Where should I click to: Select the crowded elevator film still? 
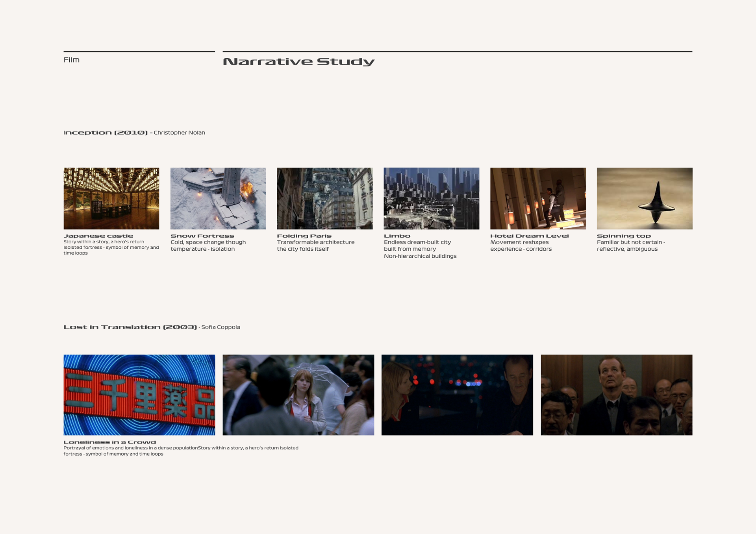(x=616, y=395)
